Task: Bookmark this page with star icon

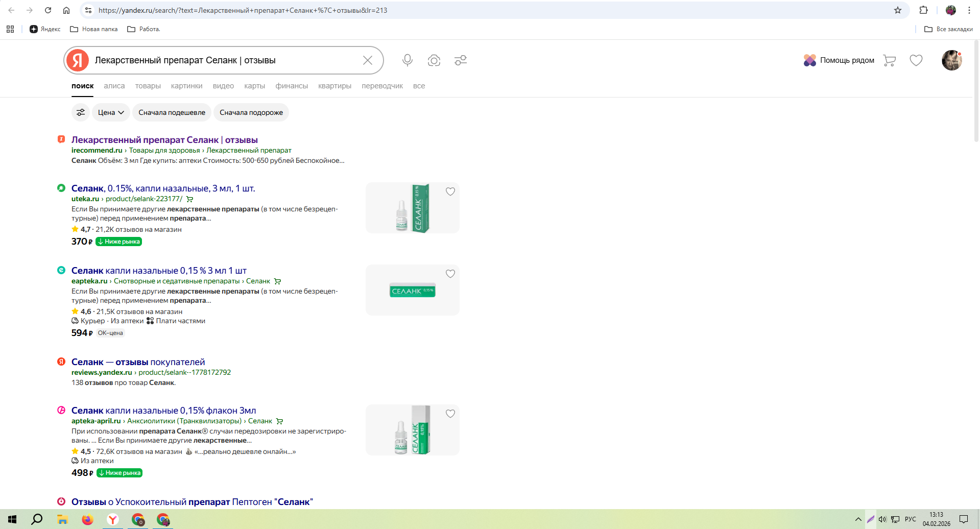Action: pos(897,10)
